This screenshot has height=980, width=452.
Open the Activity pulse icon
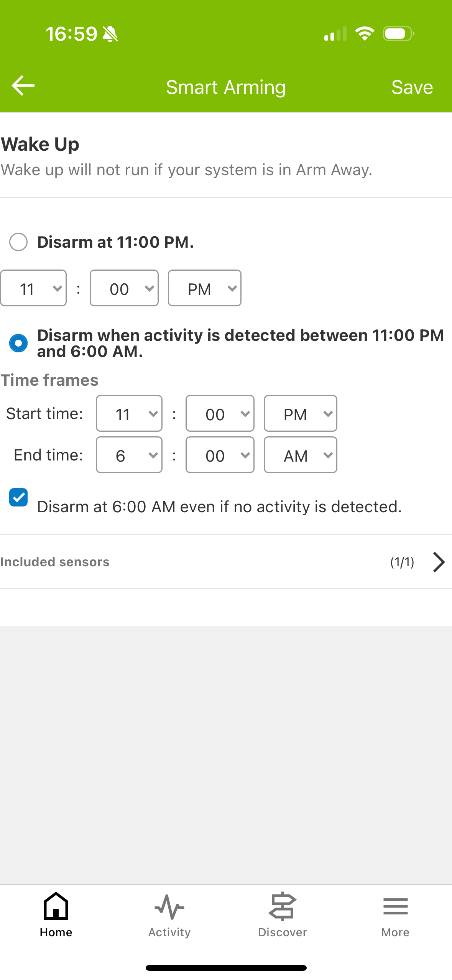(x=169, y=907)
